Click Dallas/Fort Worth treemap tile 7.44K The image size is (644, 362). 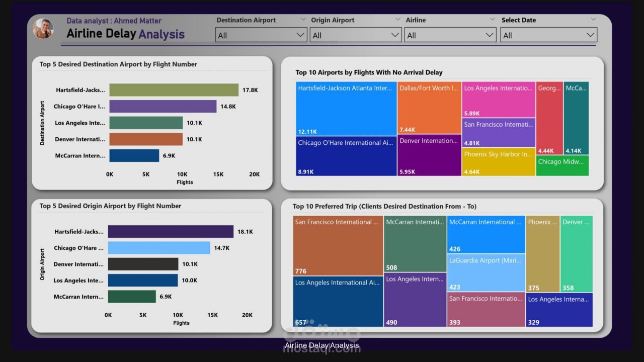pyautogui.click(x=429, y=108)
